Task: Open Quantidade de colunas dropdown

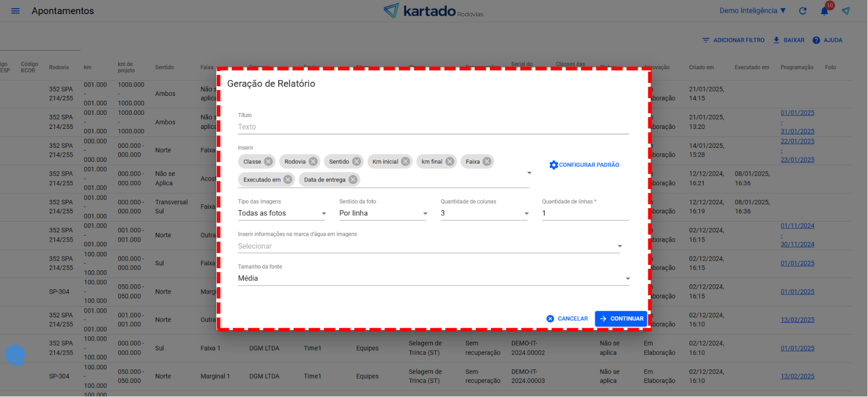Action: coord(484,213)
